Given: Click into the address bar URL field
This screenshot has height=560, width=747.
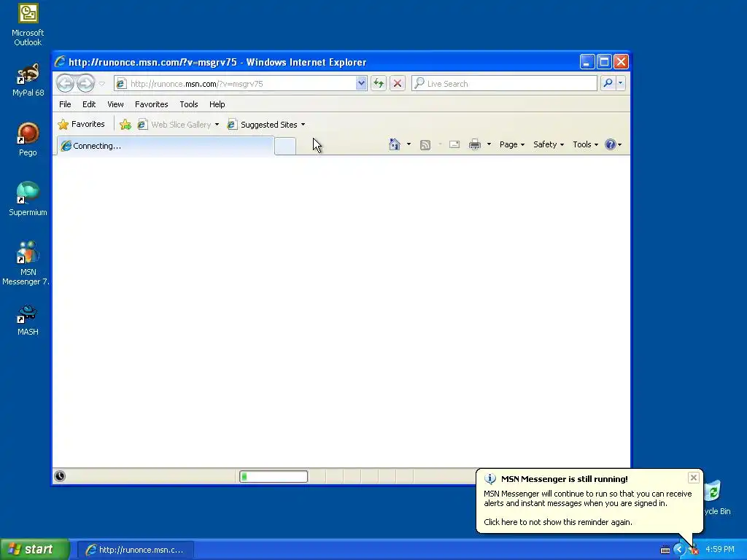Looking at the screenshot, I should point(242,84).
